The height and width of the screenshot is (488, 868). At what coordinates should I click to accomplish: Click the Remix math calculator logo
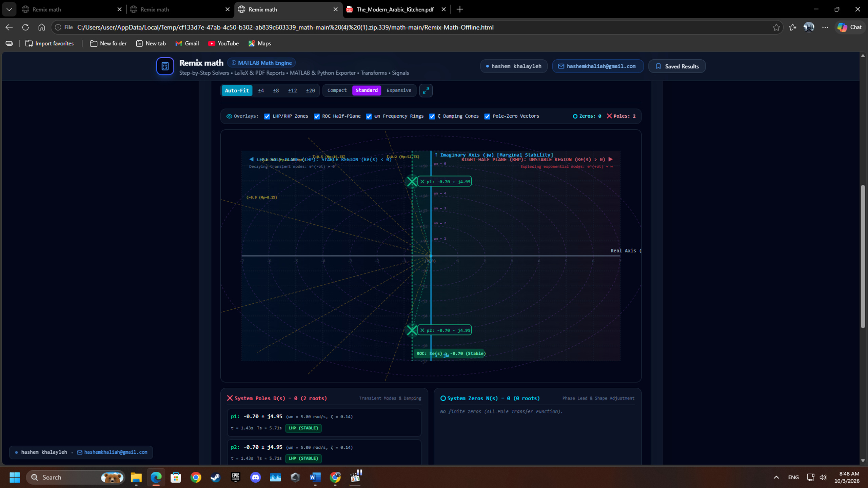(165, 66)
